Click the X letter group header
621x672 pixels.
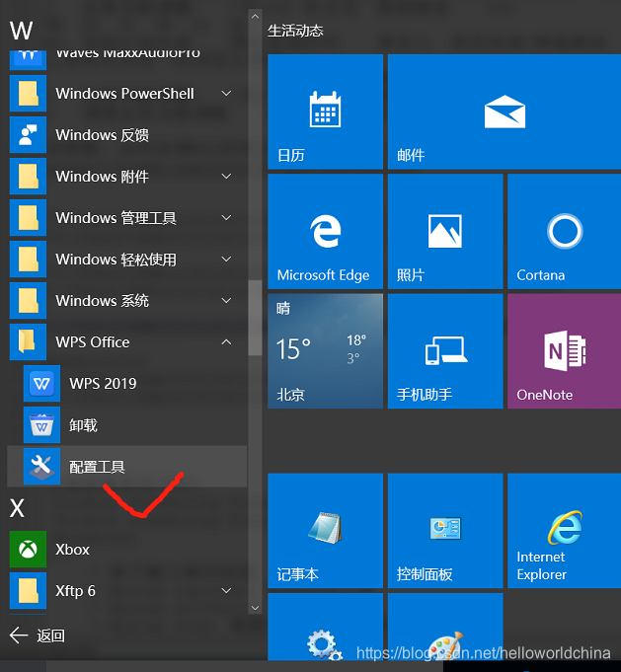17,508
